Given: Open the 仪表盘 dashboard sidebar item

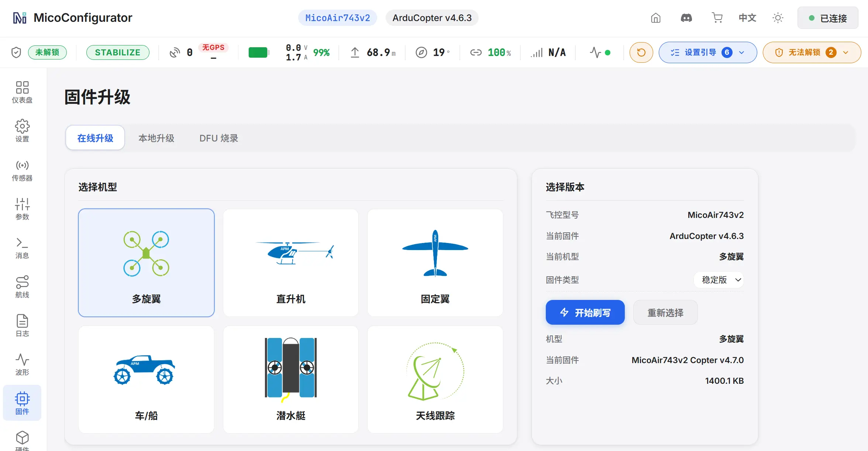Looking at the screenshot, I should click(22, 92).
